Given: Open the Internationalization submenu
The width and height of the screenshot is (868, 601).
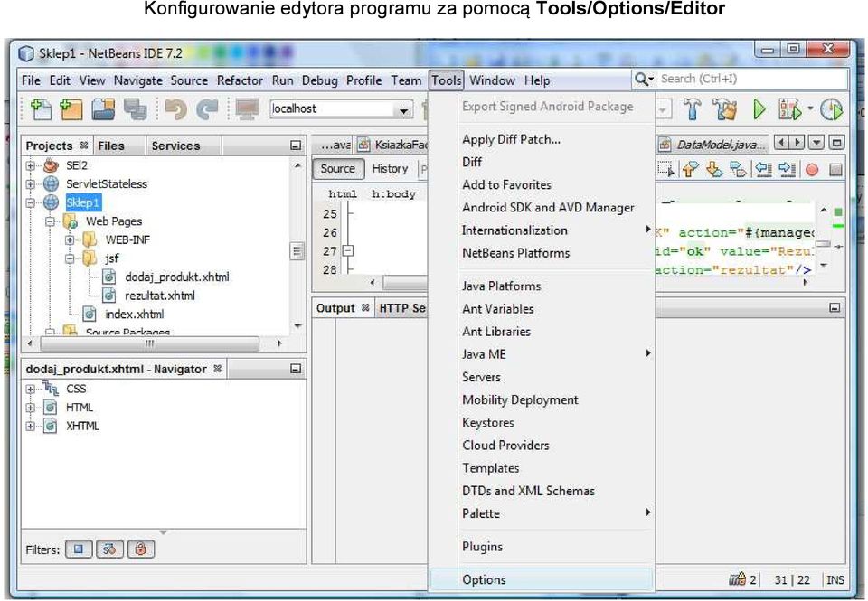Looking at the screenshot, I should pyautogui.click(x=542, y=230).
